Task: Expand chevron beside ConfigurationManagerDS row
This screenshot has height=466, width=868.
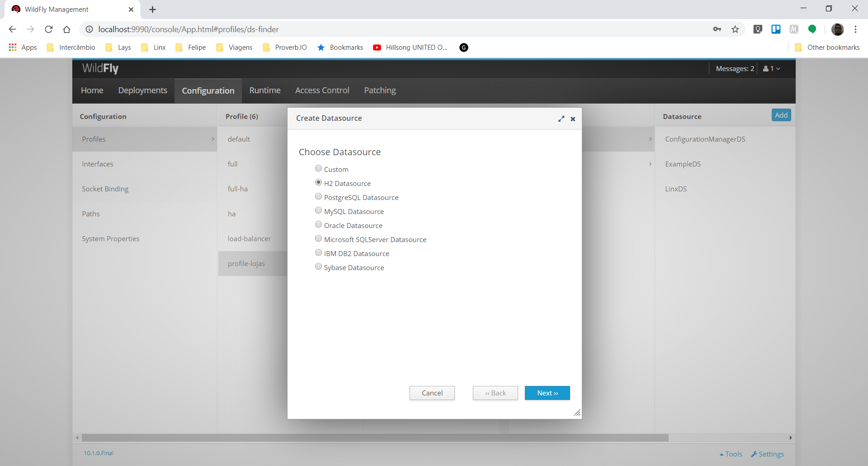Action: pos(650,139)
